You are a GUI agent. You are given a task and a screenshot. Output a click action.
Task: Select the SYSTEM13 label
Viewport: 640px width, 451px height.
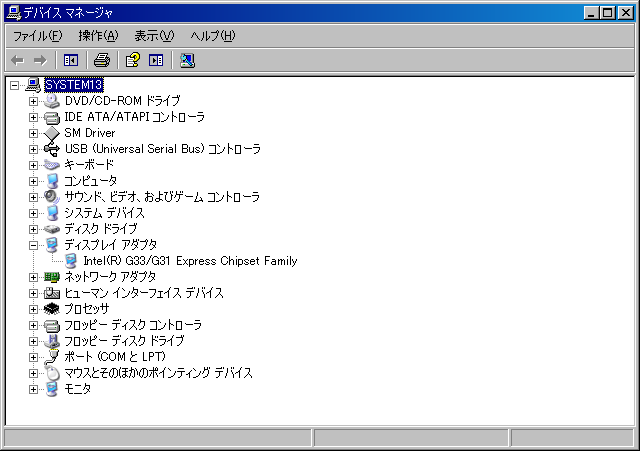[x=73, y=85]
